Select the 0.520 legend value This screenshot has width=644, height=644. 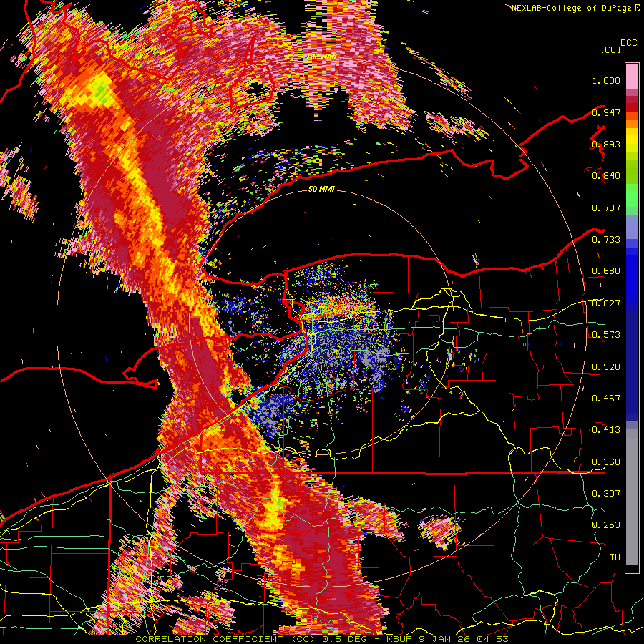pyautogui.click(x=606, y=366)
